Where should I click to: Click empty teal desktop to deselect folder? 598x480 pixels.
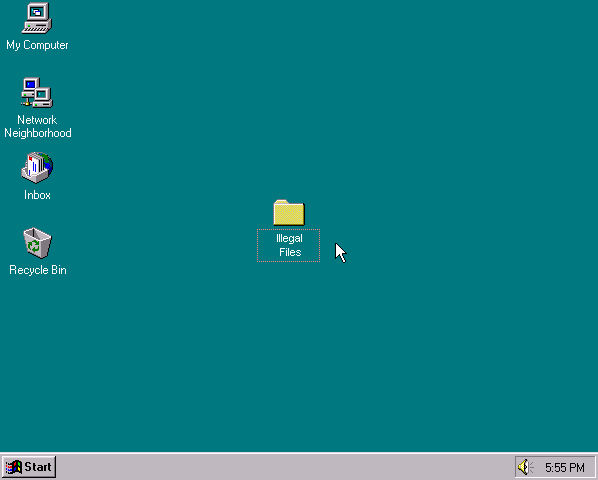[x=420, y=153]
